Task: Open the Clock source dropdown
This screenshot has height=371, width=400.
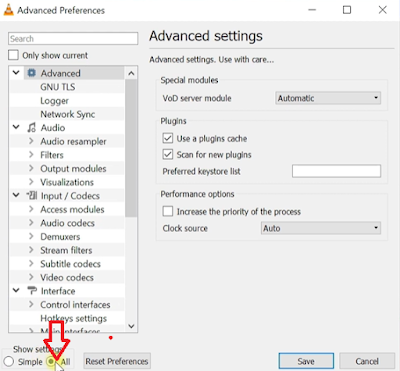Action: point(321,228)
